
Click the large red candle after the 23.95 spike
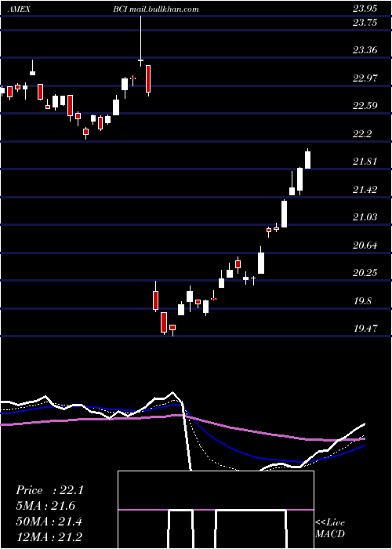pyautogui.click(x=148, y=79)
